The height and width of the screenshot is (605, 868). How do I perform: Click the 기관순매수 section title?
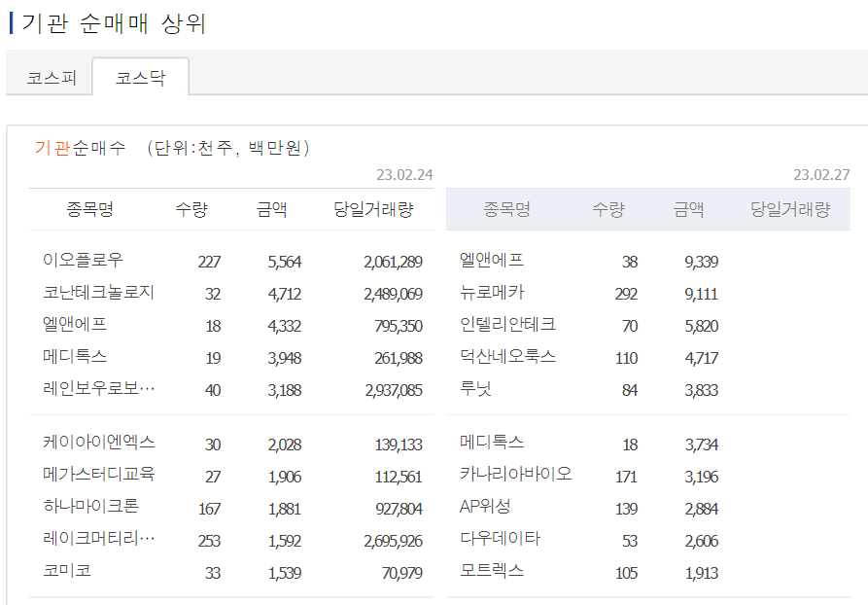(x=81, y=148)
